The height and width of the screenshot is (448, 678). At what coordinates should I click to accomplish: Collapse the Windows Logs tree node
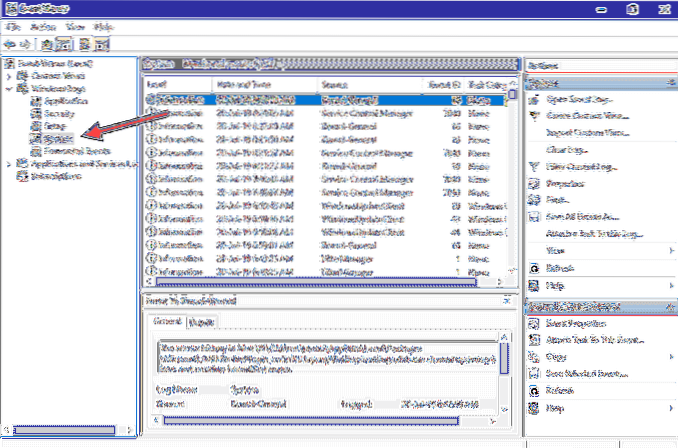click(10, 88)
